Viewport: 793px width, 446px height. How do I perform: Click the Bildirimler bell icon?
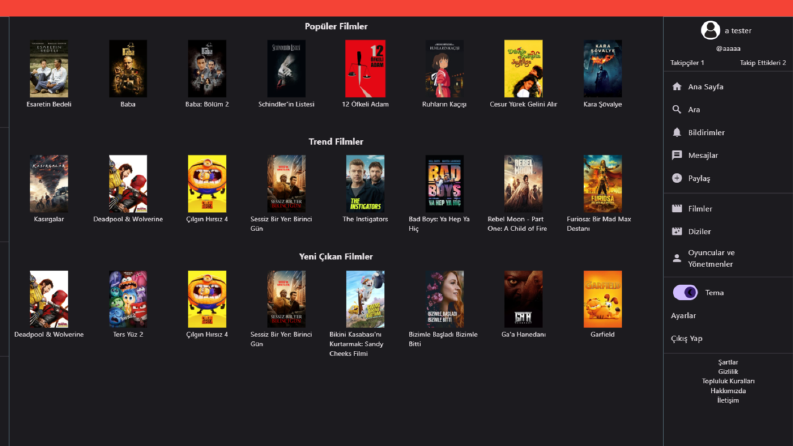(x=677, y=132)
